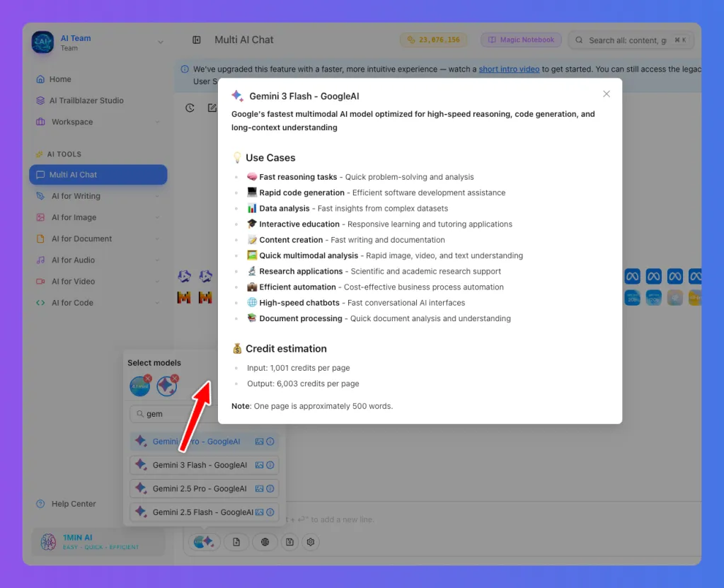Click the Gemini sparkle icon in dialog title
This screenshot has width=724, height=588.
[238, 96]
